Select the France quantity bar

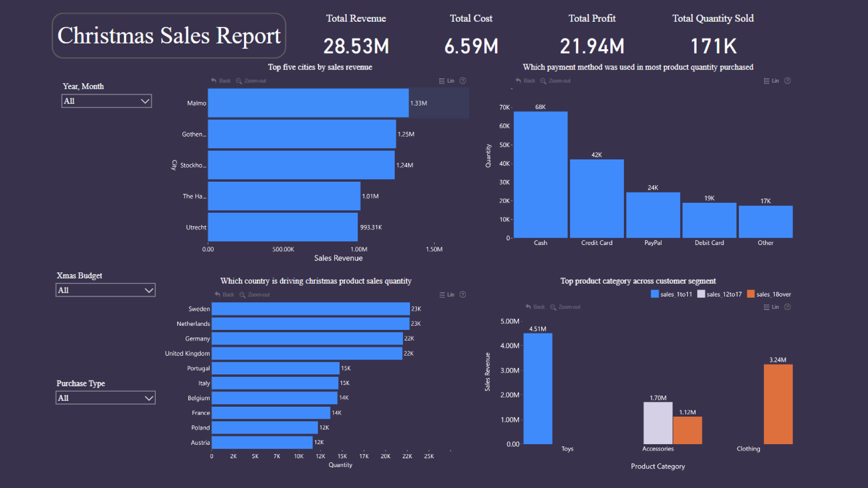click(x=271, y=413)
